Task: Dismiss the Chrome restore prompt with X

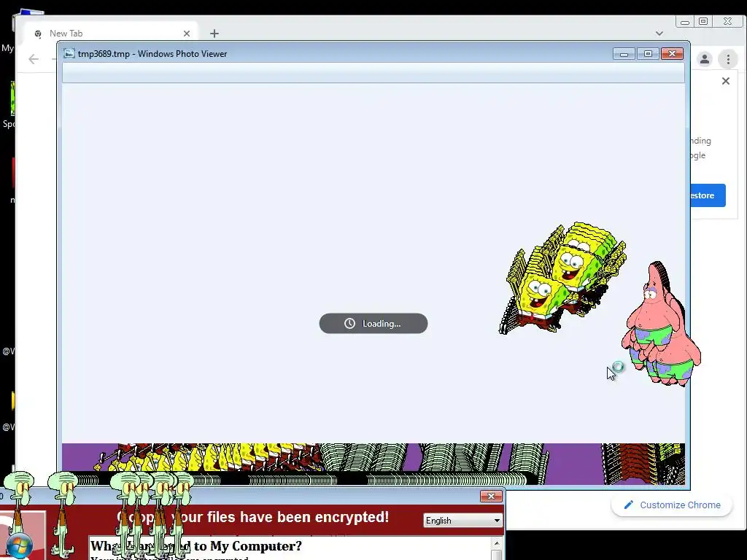Action: pyautogui.click(x=726, y=81)
